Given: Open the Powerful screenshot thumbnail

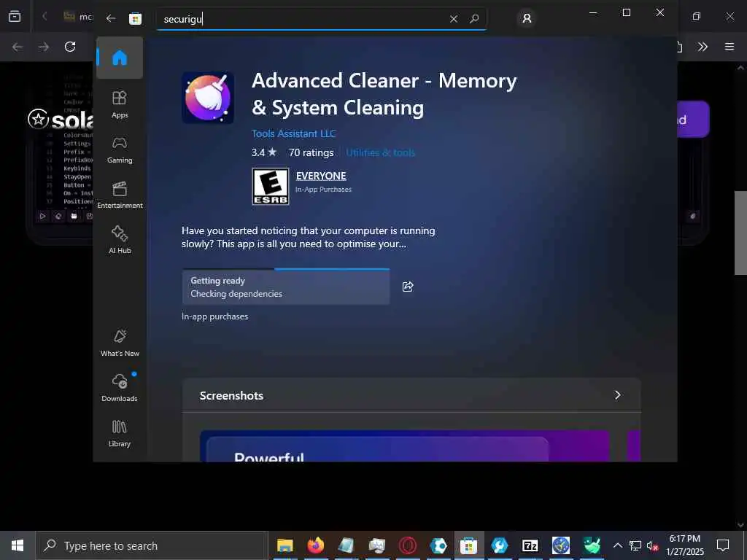Looking at the screenshot, I should pos(405,446).
